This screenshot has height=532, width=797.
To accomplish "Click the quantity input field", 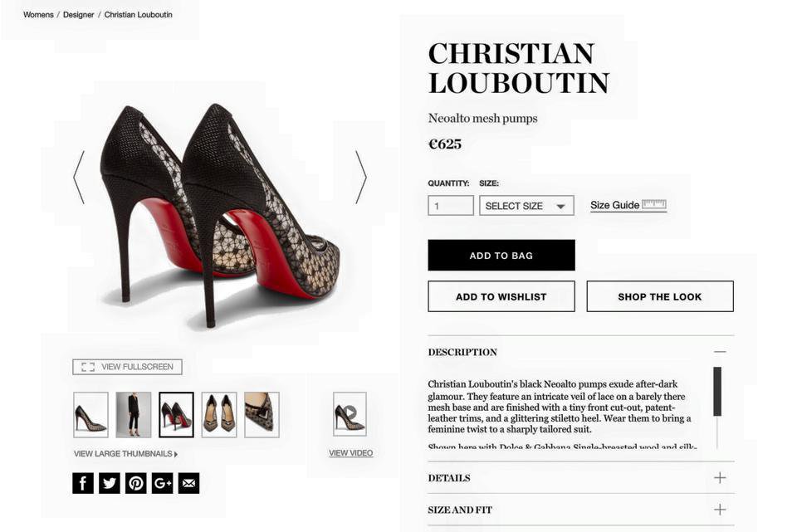I will pos(451,206).
